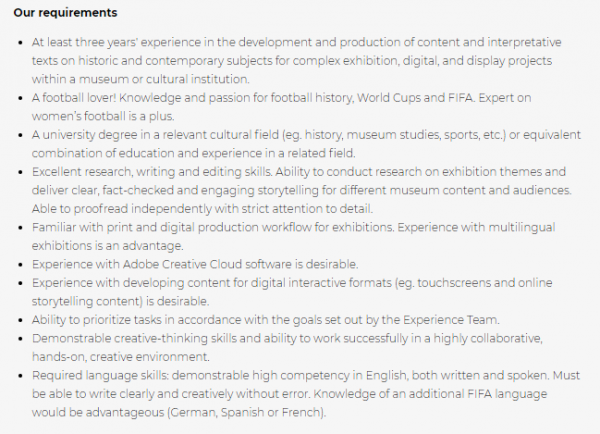Click the text '(German, Spanish or French)'

click(x=246, y=413)
